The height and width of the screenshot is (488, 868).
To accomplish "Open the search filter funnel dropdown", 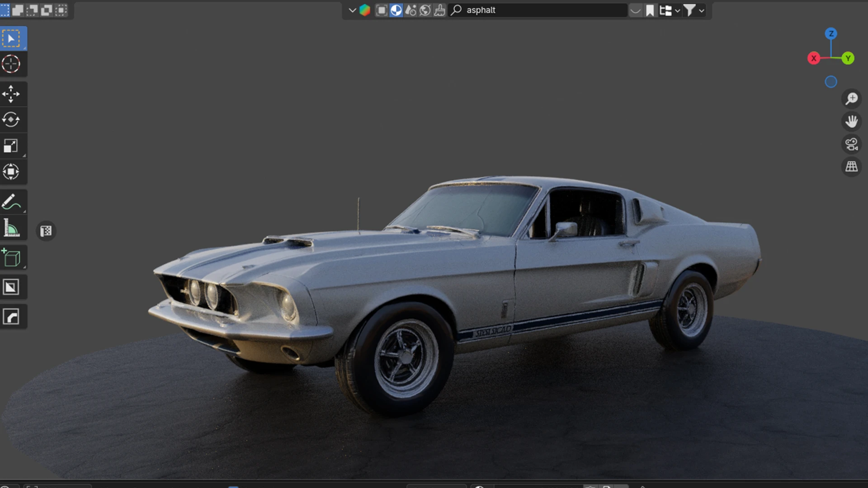I will pos(693,10).
